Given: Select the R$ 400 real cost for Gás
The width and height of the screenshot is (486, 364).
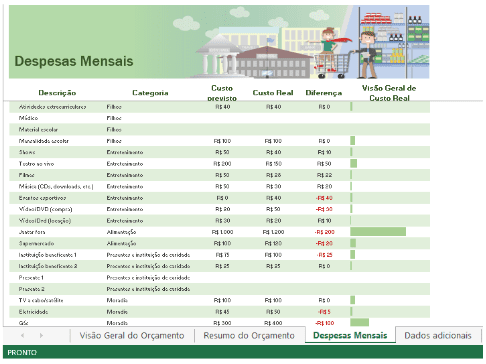Looking at the screenshot, I should (273, 323).
